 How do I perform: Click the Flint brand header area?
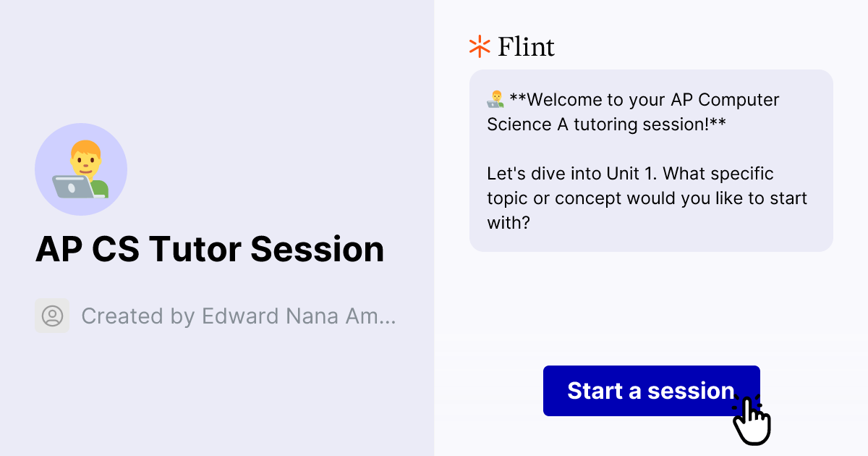tap(511, 46)
